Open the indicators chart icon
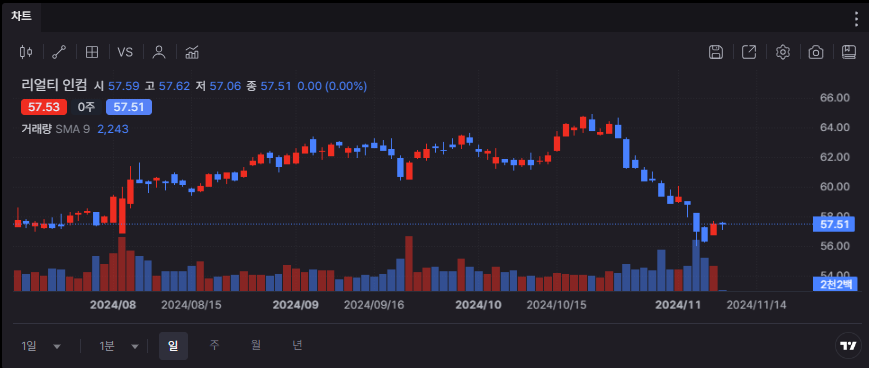The width and height of the screenshot is (869, 368). [192, 53]
